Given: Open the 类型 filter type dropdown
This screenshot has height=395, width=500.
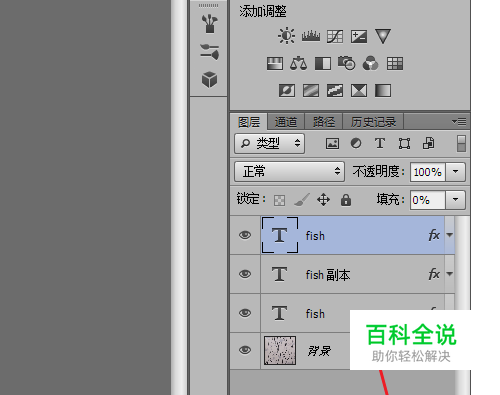Looking at the screenshot, I should click(269, 144).
